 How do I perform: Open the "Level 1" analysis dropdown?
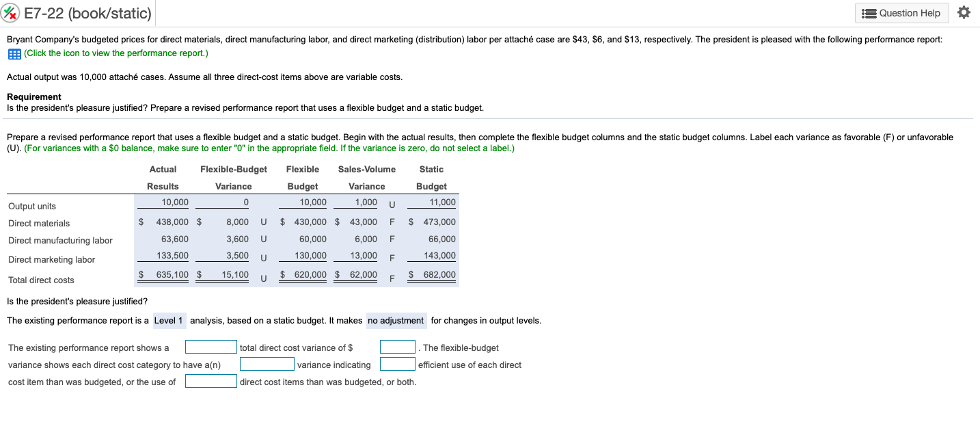(x=169, y=320)
